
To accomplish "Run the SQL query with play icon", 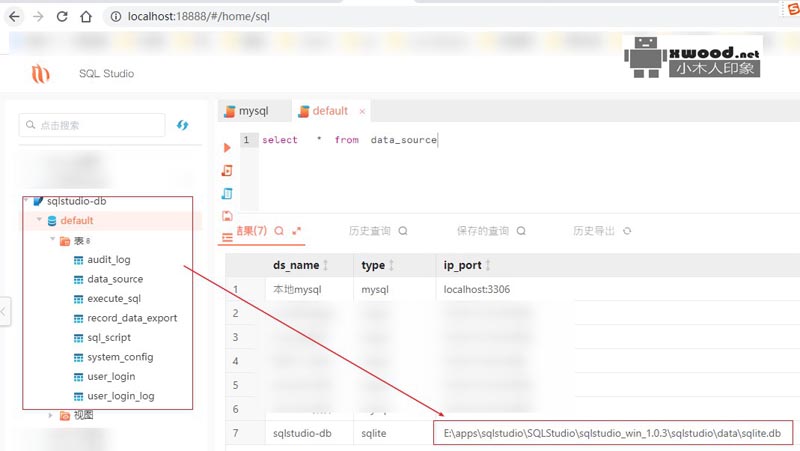I will (227, 148).
